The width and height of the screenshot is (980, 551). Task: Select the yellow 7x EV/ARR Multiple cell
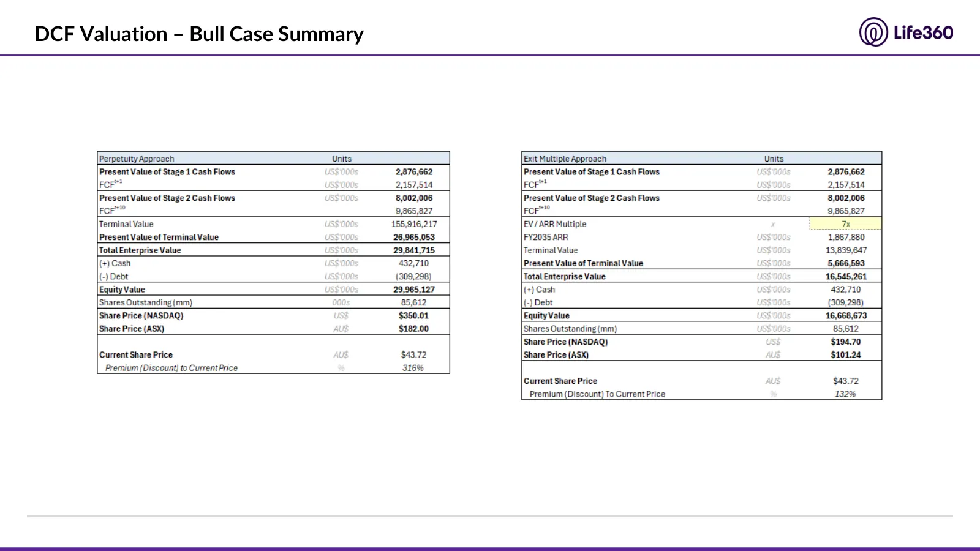845,224
